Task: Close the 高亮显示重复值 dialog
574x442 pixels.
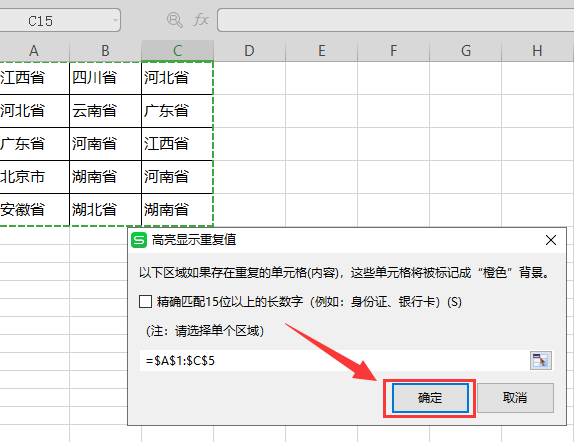Action: click(551, 240)
